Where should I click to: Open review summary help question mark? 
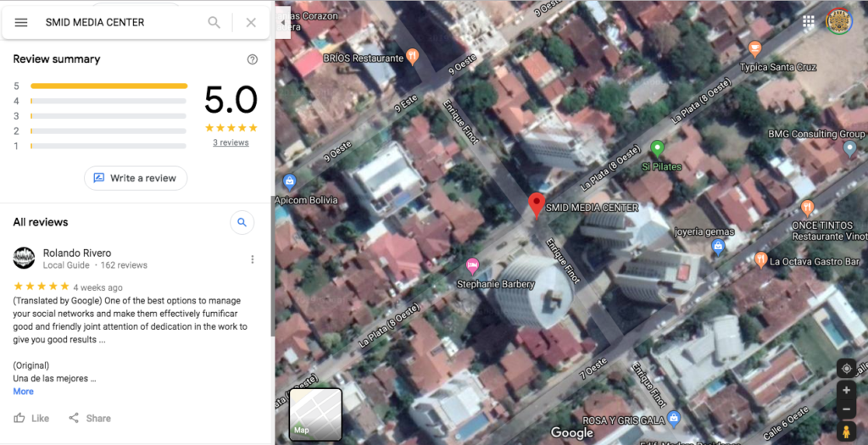coord(253,59)
